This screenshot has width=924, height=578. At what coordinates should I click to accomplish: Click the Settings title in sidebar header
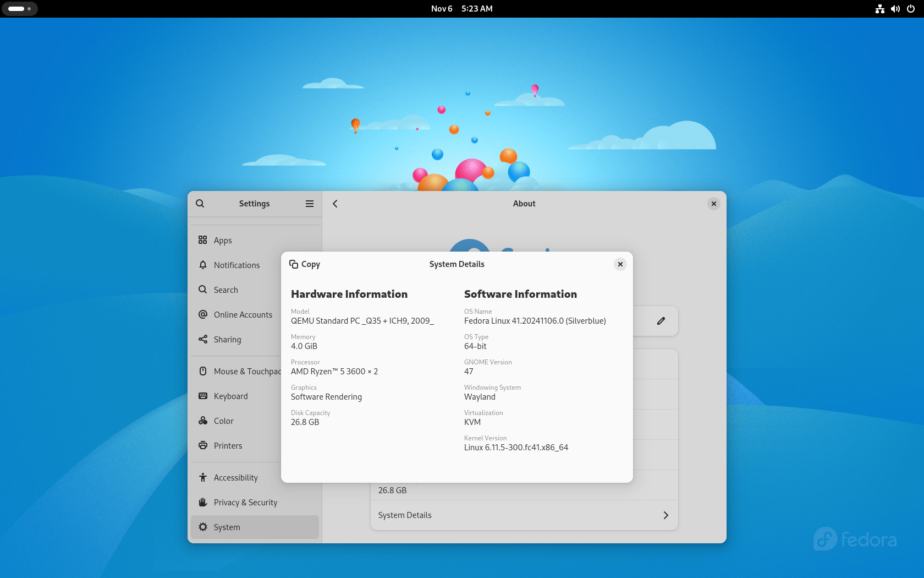(254, 204)
